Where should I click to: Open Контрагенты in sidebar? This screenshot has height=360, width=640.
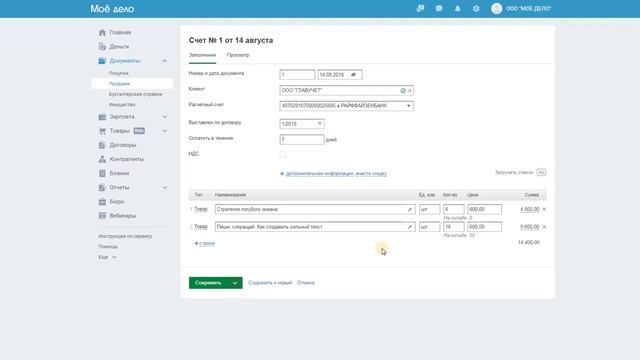click(x=127, y=159)
